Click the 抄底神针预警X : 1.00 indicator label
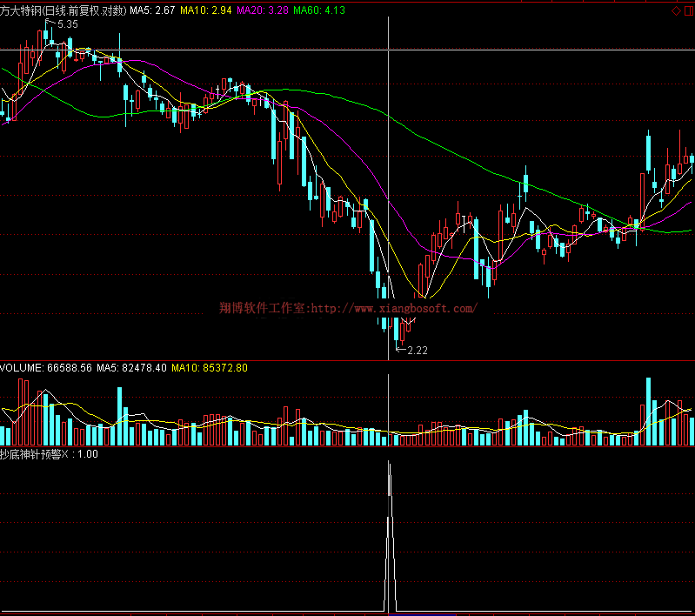The image size is (695, 616). click(49, 454)
